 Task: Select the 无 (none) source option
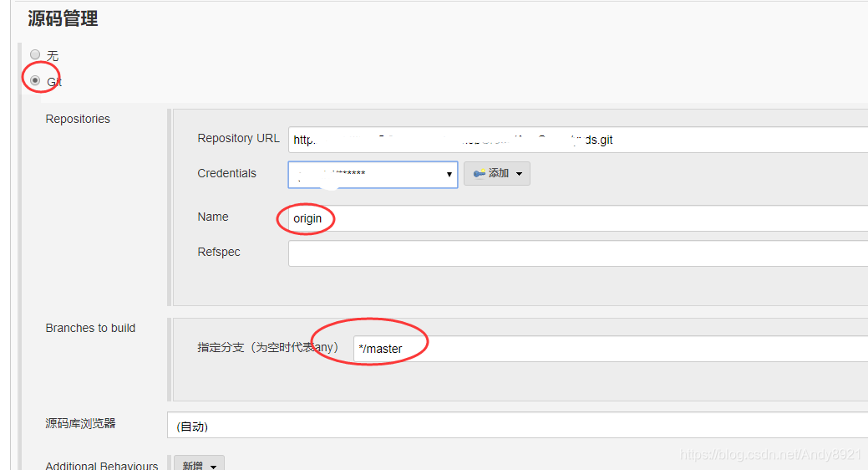pyautogui.click(x=35, y=54)
